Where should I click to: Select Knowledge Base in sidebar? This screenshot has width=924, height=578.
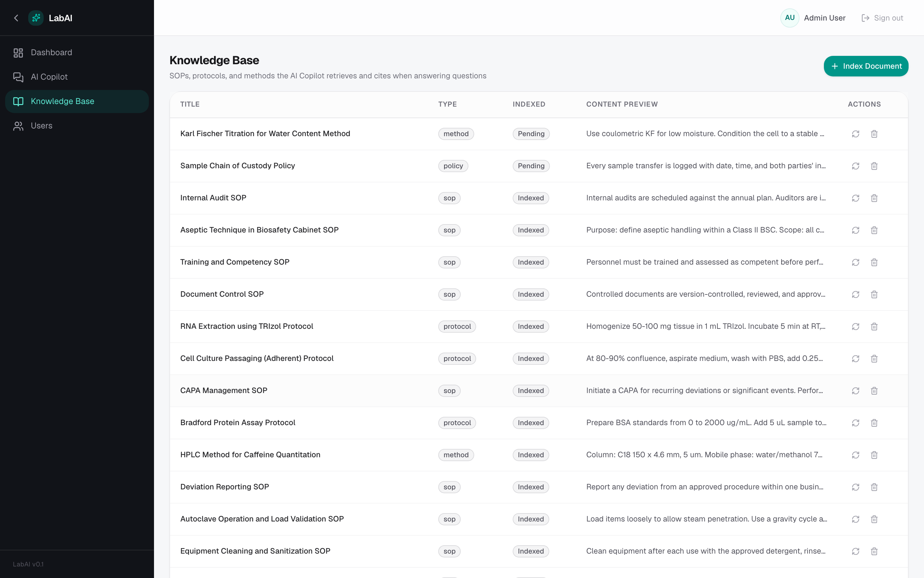[x=77, y=101]
